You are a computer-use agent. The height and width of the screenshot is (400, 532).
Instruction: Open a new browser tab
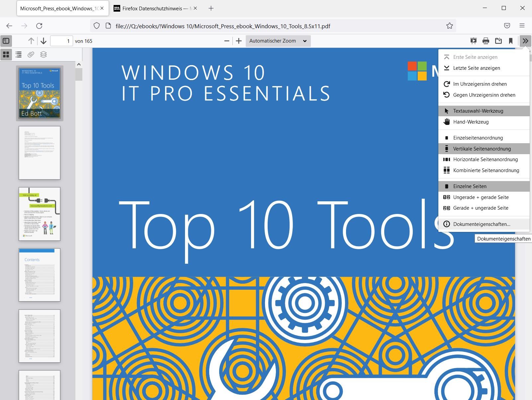211,8
